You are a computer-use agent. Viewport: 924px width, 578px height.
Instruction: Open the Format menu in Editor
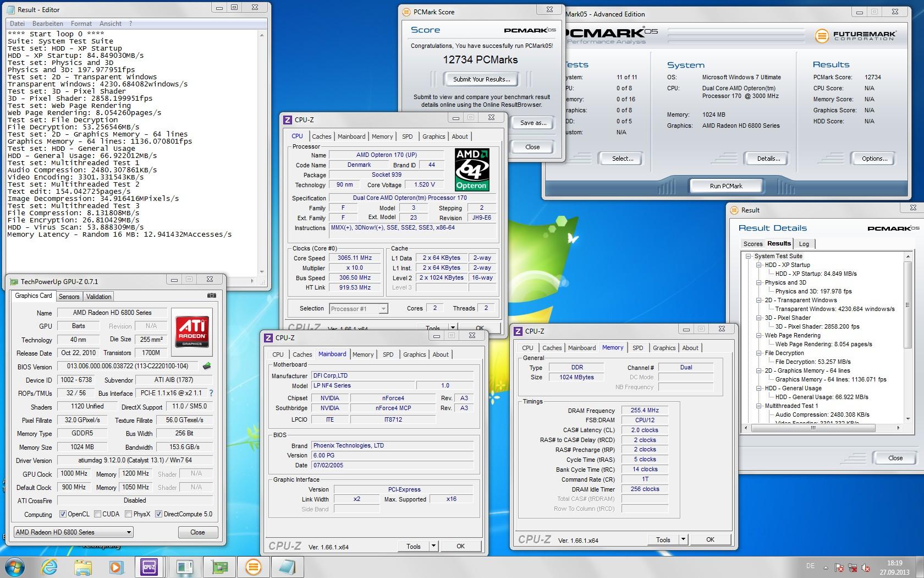[81, 24]
